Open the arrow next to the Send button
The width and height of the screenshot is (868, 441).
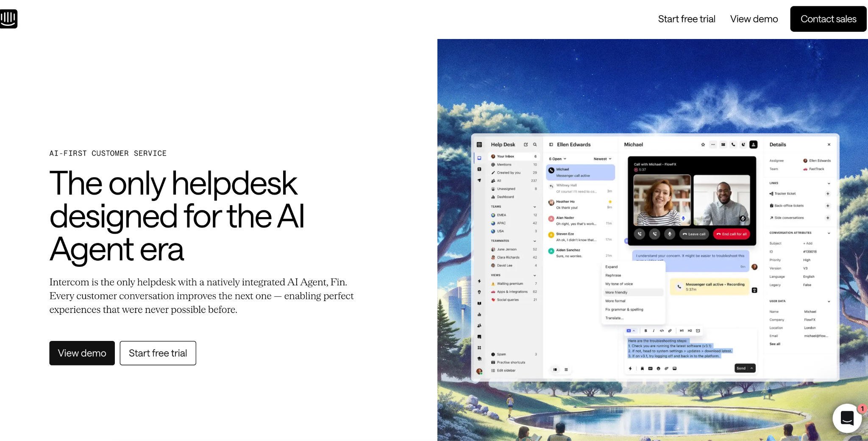pos(752,368)
